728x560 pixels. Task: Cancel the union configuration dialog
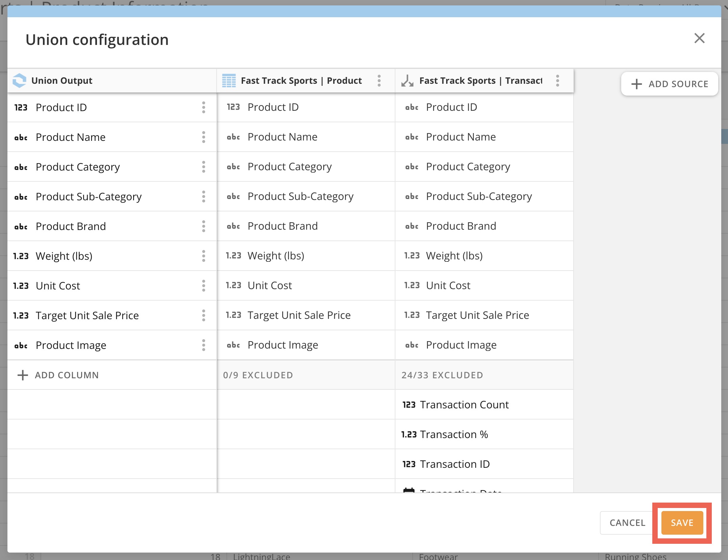[x=627, y=523]
